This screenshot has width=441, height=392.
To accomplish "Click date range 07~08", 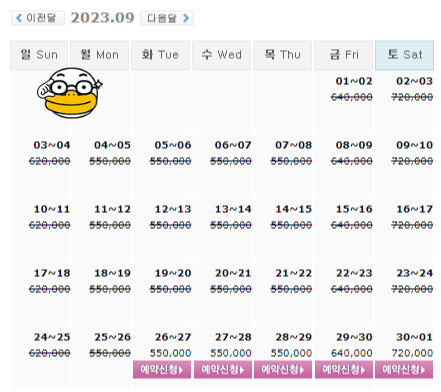I will point(293,145).
